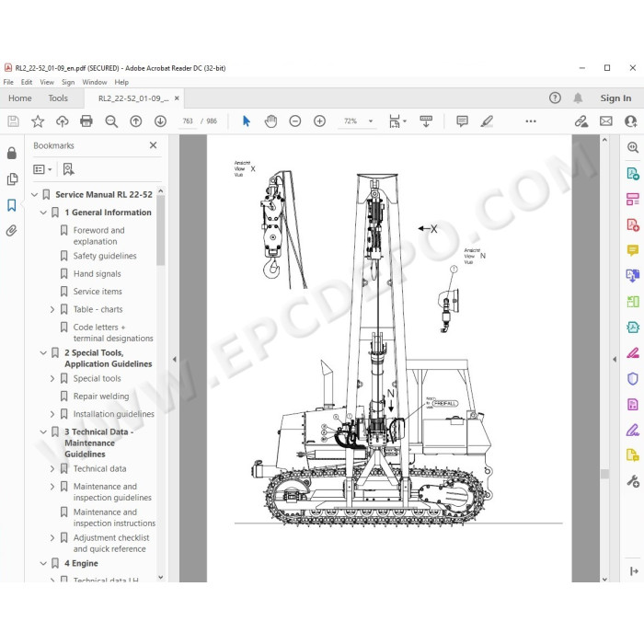This screenshot has width=644, height=644.
Task: Open Repair welding bookmark
Action: 101,397
